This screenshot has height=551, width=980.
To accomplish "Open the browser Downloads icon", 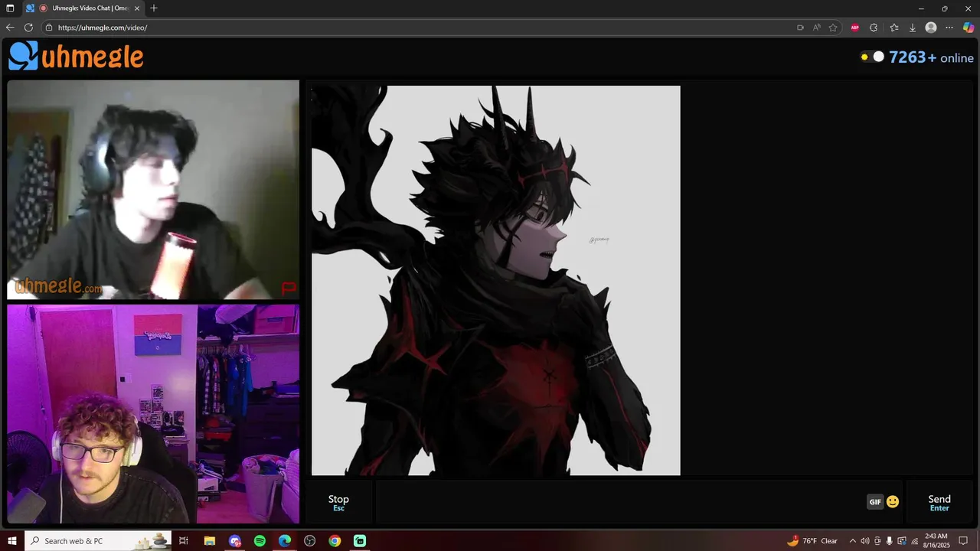I will (913, 28).
